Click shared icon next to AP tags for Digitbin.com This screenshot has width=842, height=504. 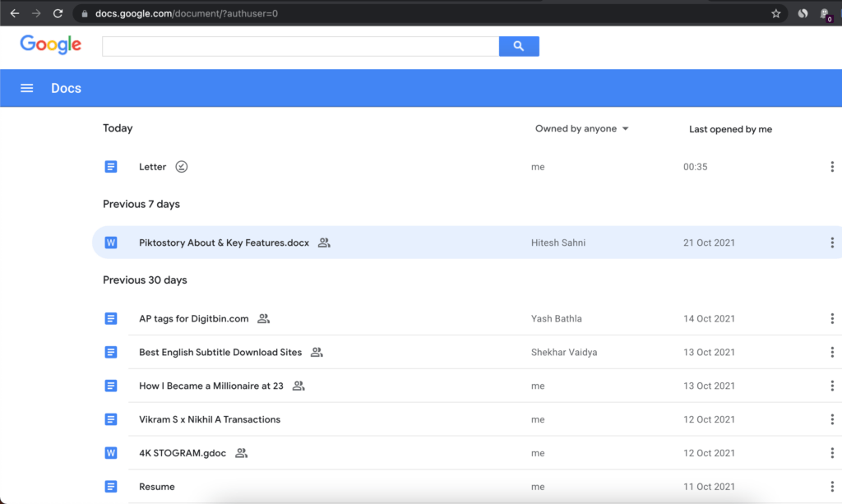click(x=263, y=318)
